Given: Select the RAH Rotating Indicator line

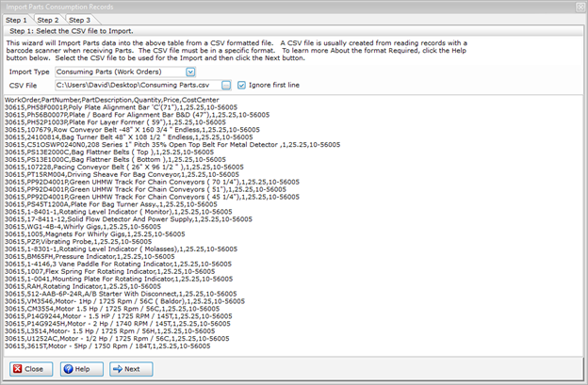Looking at the screenshot, I should click(x=83, y=287).
